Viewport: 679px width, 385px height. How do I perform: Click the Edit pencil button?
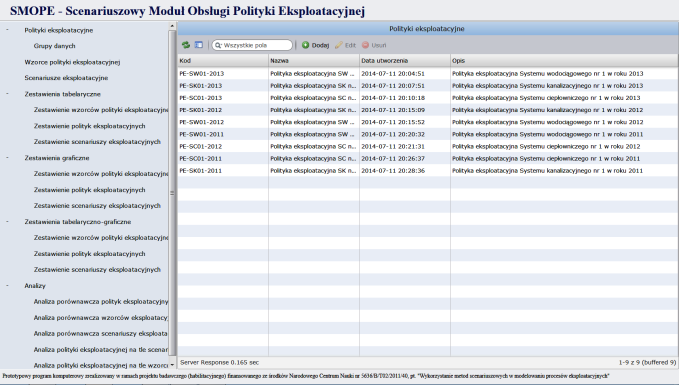(x=346, y=45)
